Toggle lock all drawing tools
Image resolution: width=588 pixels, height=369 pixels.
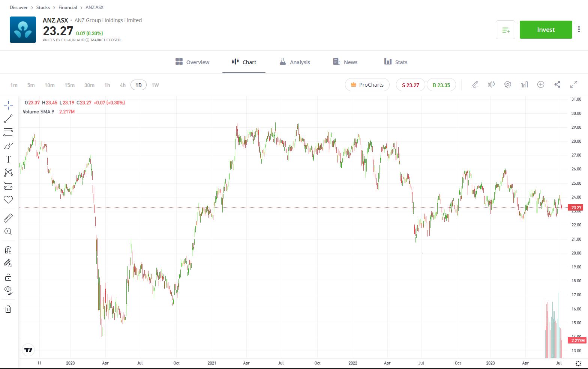(x=8, y=277)
